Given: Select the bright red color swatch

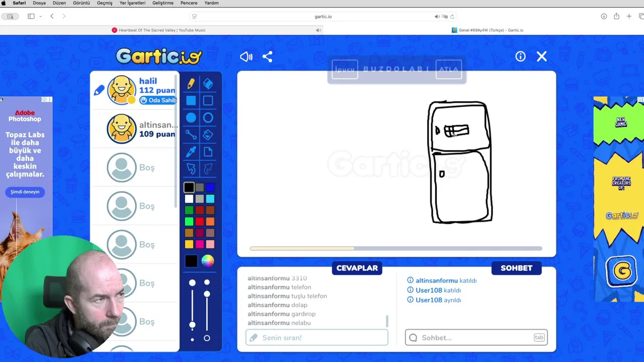Looking at the screenshot, I should pyautogui.click(x=200, y=222).
